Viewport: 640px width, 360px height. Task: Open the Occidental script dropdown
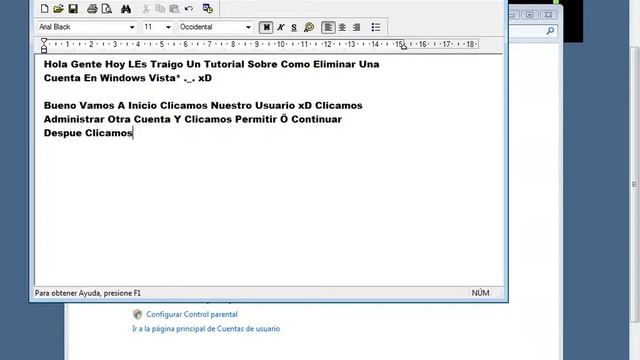point(248,27)
